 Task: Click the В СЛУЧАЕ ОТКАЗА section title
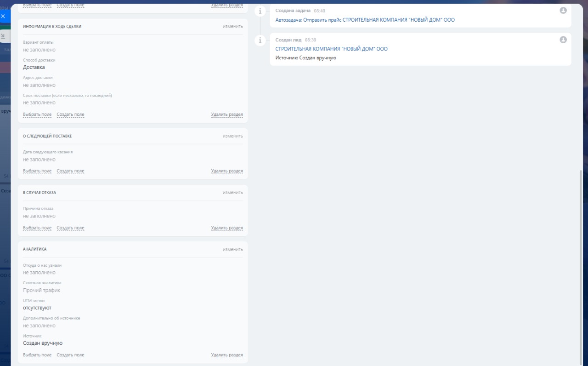(x=40, y=193)
